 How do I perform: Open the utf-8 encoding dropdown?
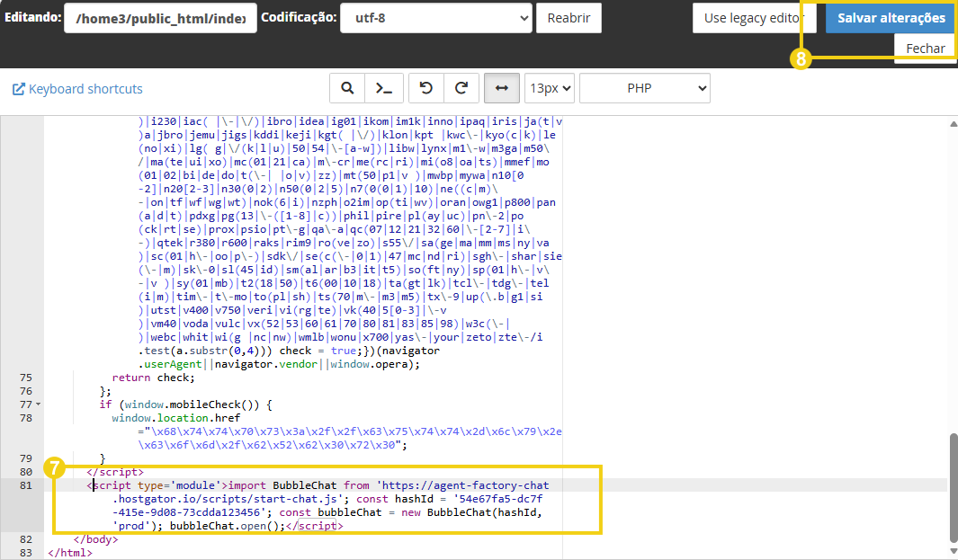click(436, 18)
